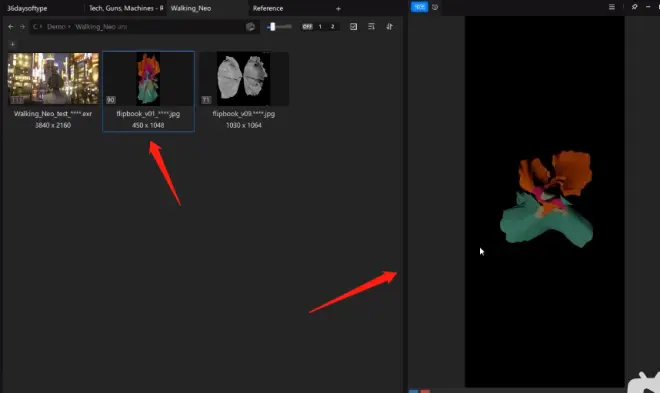Screen dimensions: 660x393
Task: Go back with the left arrow icon
Action: 11,27
